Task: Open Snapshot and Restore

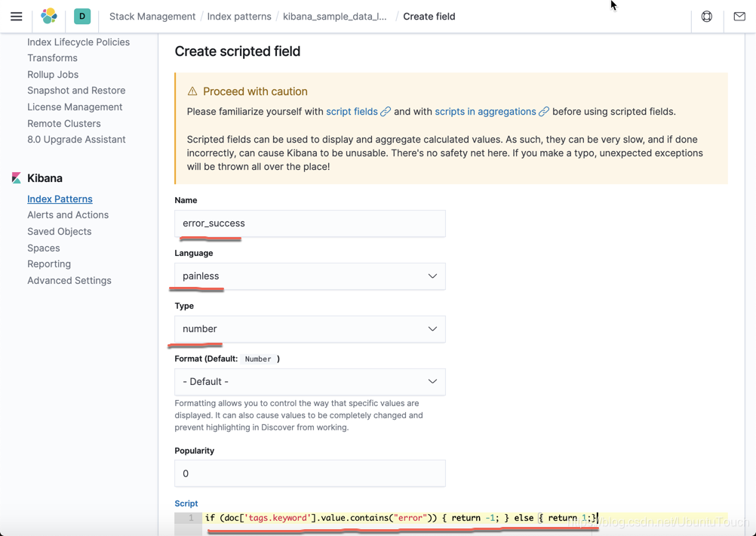Action: [76, 91]
